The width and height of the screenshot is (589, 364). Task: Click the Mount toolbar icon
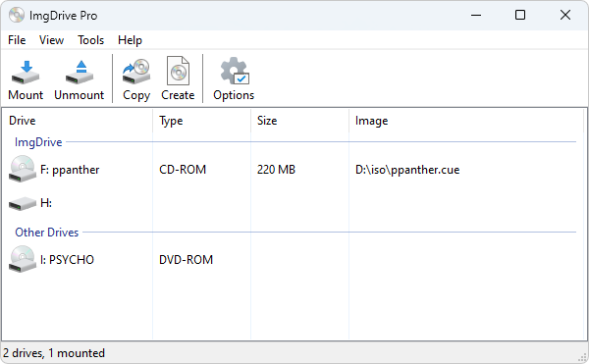[26, 73]
